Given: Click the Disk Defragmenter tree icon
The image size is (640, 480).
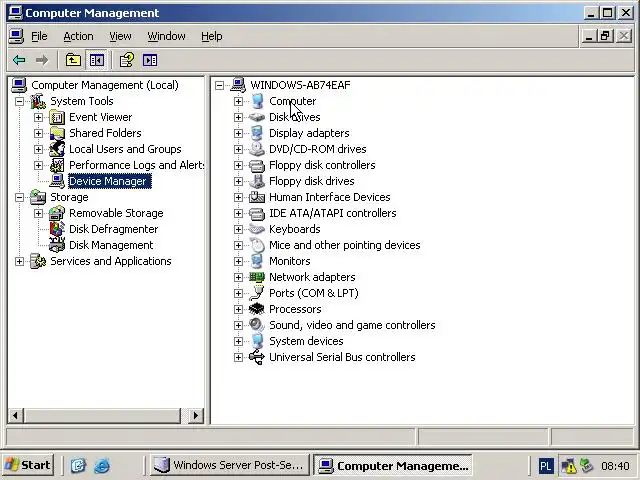Looking at the screenshot, I should click(57, 229).
